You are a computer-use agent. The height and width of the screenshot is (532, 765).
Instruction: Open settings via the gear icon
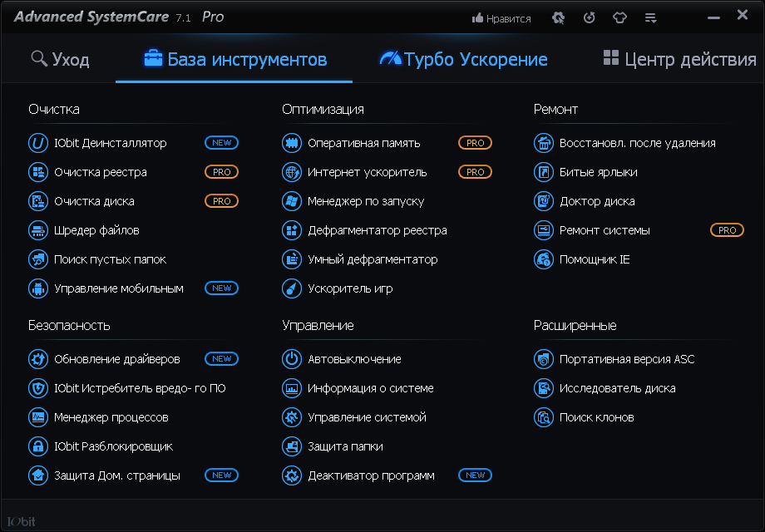pyautogui.click(x=557, y=17)
